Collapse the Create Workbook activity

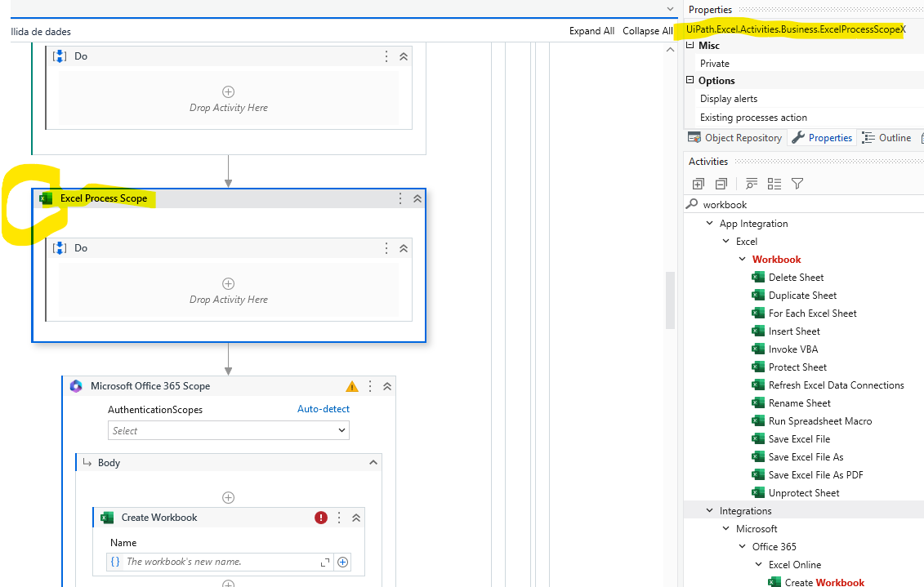356,518
